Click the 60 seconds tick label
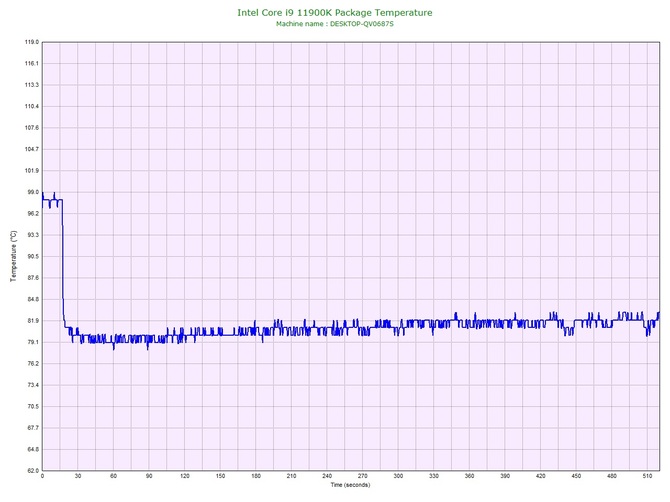 point(113,476)
